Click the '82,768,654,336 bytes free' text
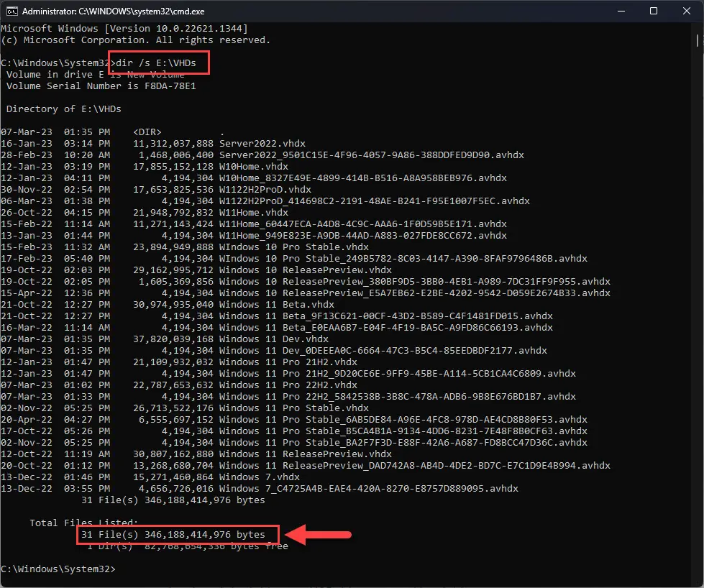 coord(216,546)
